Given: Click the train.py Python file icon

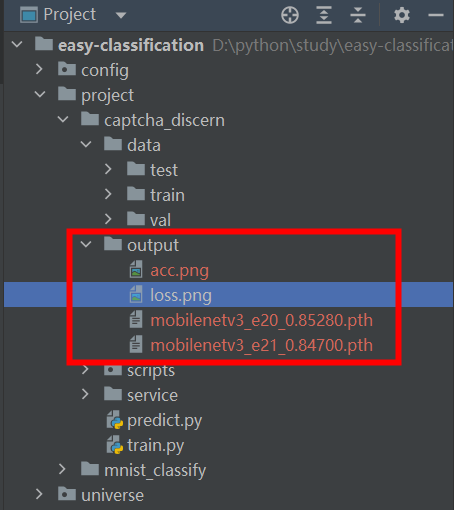Looking at the screenshot, I should pyautogui.click(x=115, y=445).
